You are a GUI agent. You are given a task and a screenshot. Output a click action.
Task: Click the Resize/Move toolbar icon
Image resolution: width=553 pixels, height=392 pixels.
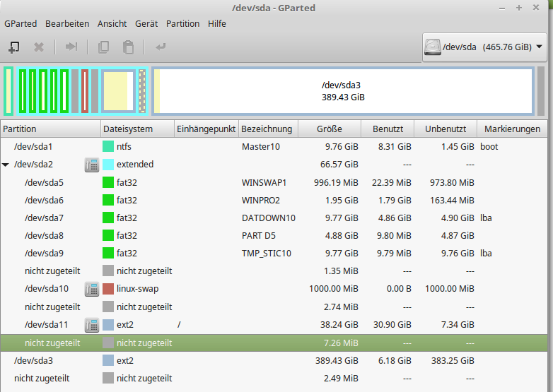click(x=71, y=47)
